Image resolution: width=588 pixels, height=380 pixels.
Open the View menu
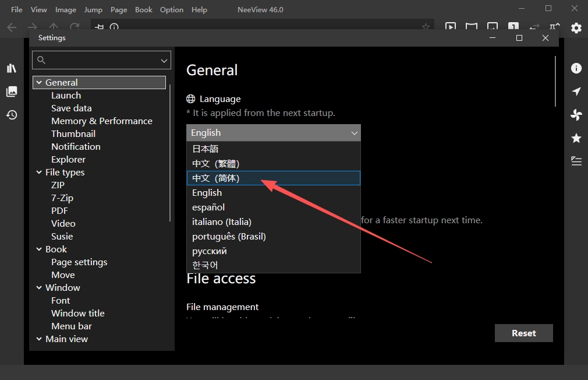(38, 10)
